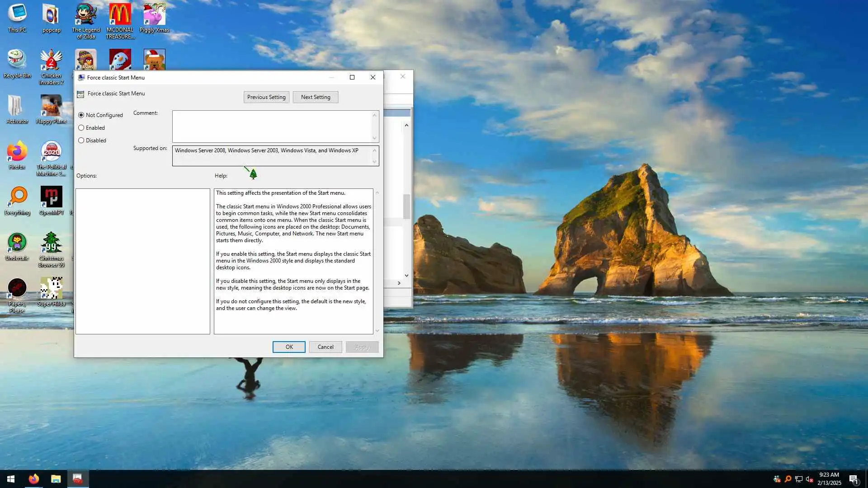Open the OpenMPT desktop shortcut
Viewport: 868px width, 488px height.
[51, 197]
